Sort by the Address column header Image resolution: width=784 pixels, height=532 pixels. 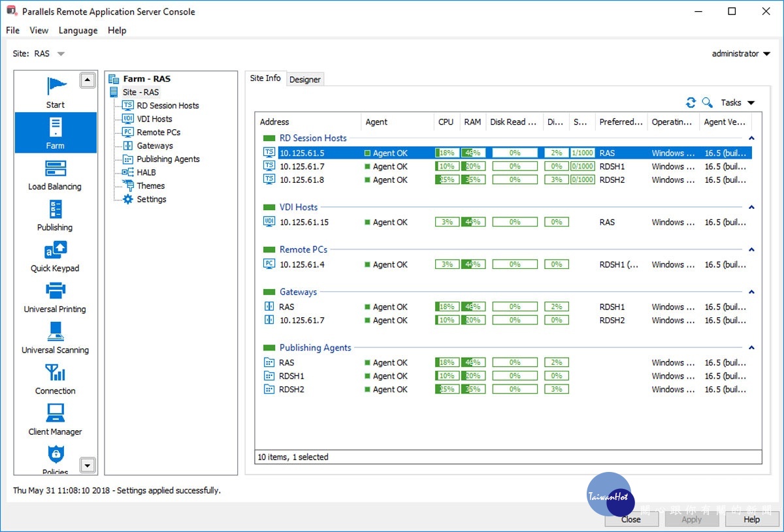click(x=308, y=122)
